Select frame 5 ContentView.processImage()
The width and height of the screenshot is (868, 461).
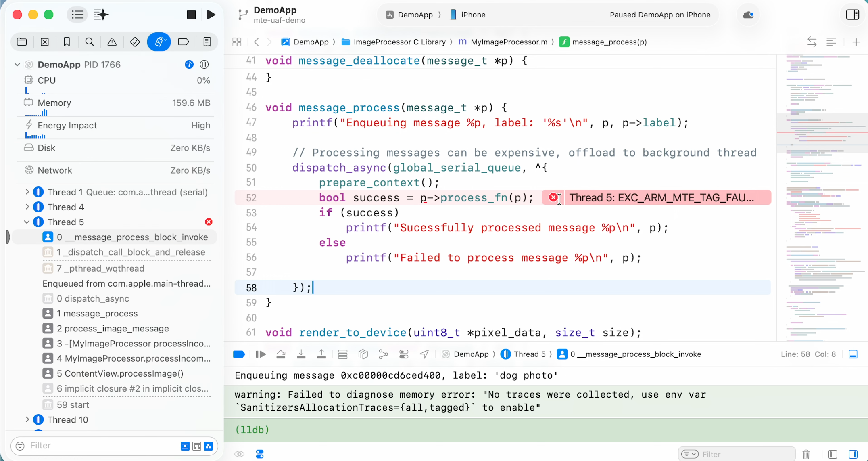[113, 373]
